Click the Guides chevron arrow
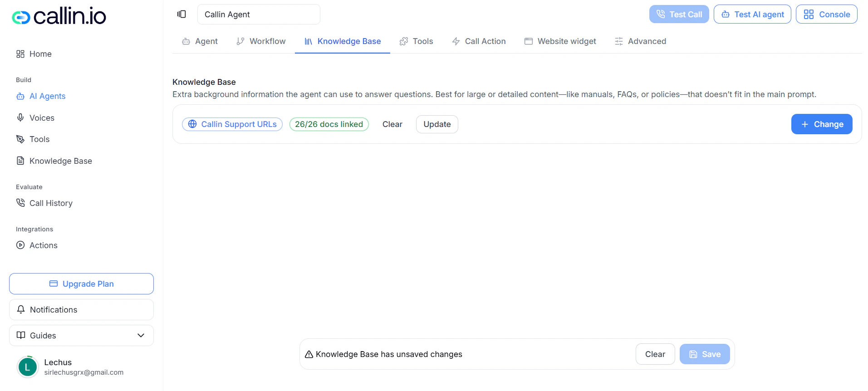The image size is (868, 391). [x=141, y=335]
